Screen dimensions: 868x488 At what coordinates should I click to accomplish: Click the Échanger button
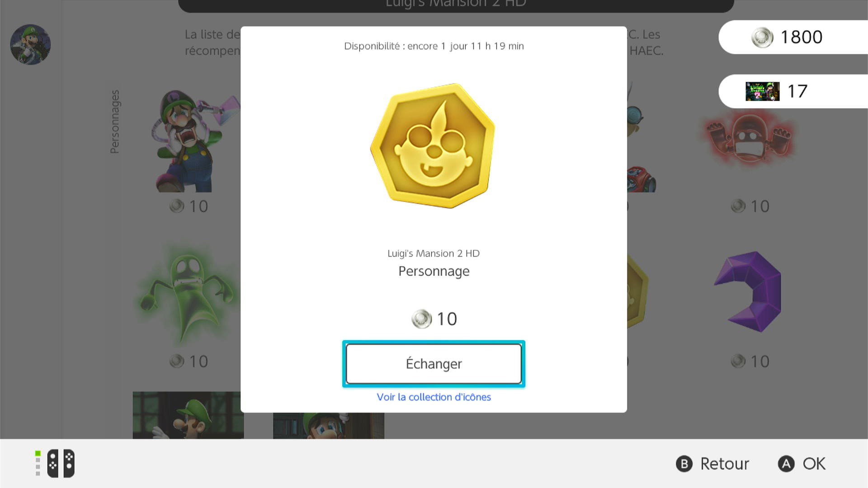pos(434,364)
